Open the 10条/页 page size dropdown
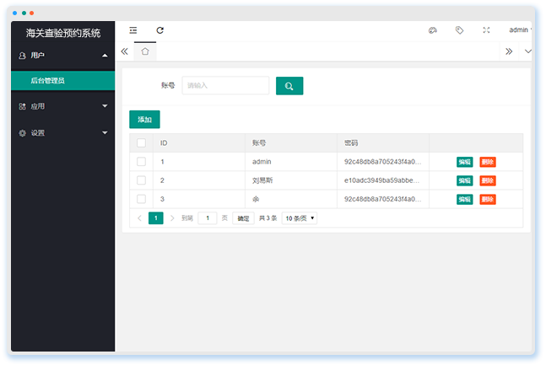The image size is (546, 392). [300, 217]
